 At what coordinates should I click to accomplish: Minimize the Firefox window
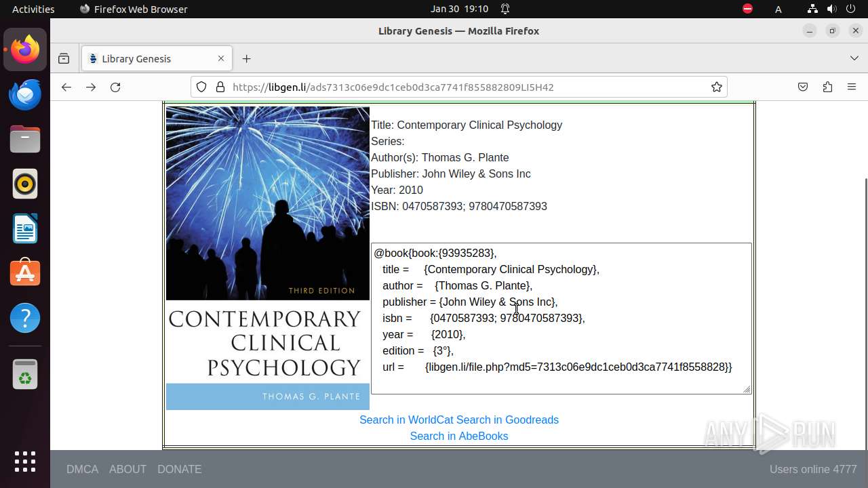tap(809, 30)
